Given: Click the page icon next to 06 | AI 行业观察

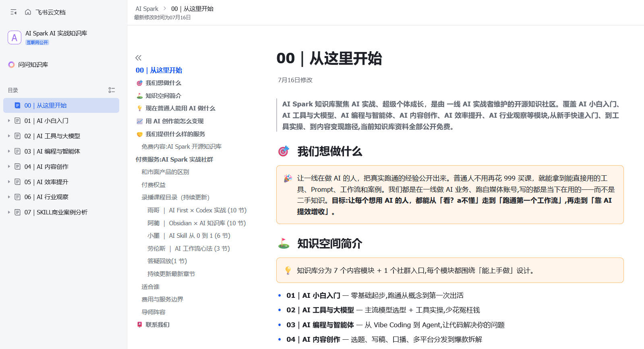Looking at the screenshot, I should pos(17,197).
